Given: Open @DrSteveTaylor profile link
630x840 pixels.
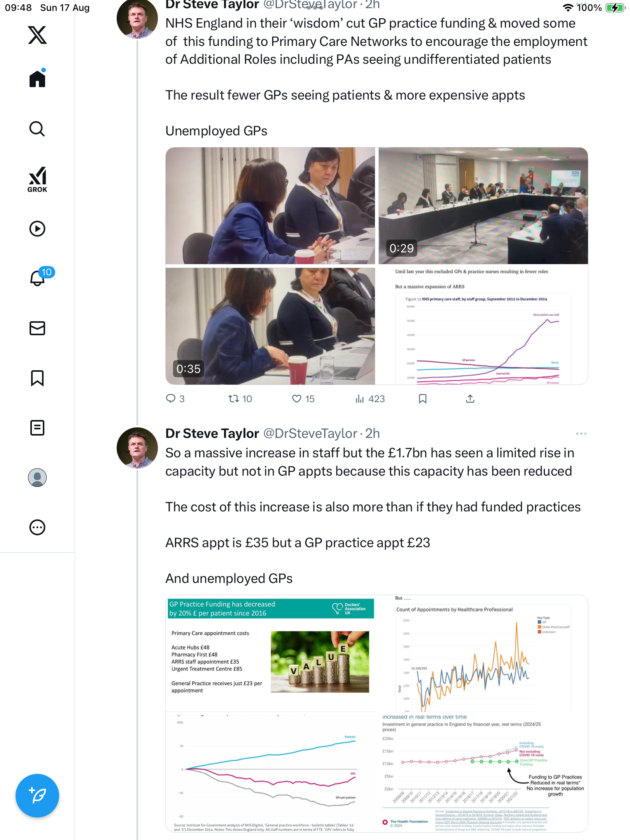Looking at the screenshot, I should pos(310,434).
